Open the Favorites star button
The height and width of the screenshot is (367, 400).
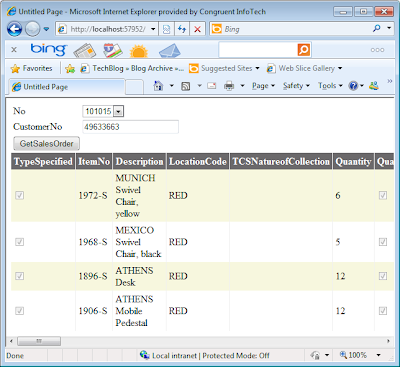pos(31,68)
